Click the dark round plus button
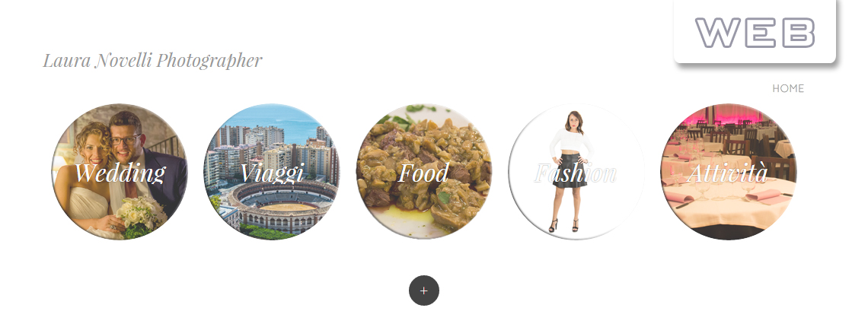This screenshot has height=327, width=868. click(423, 290)
